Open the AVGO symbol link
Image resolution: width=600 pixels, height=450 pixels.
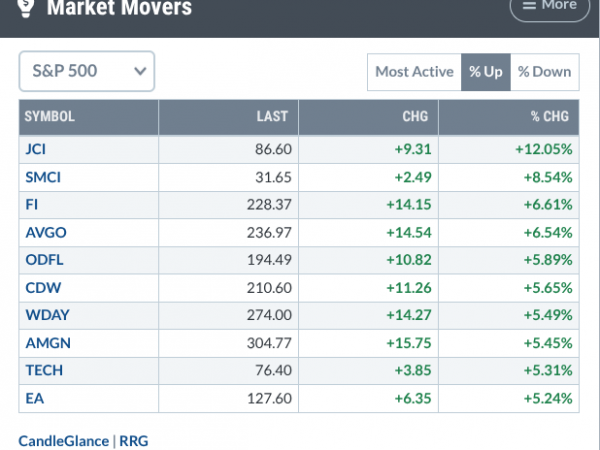(x=46, y=232)
